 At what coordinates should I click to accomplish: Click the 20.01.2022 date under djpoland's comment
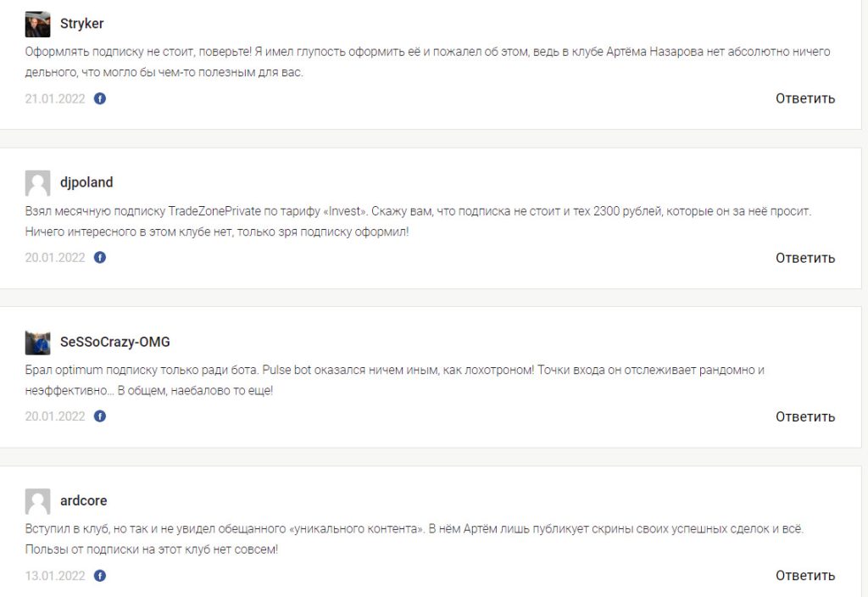click(x=55, y=258)
